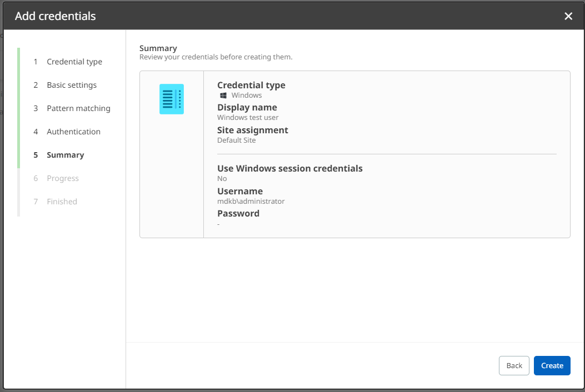Click the 'Add credentials' dialog title
585x392 pixels.
(55, 16)
